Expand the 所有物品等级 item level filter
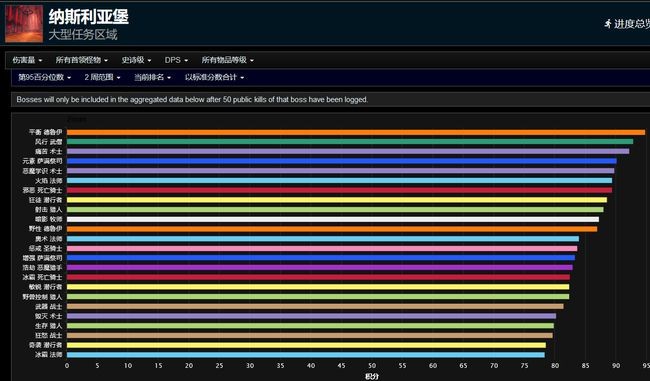Screen dimensions: 650x381 pyautogui.click(x=228, y=60)
